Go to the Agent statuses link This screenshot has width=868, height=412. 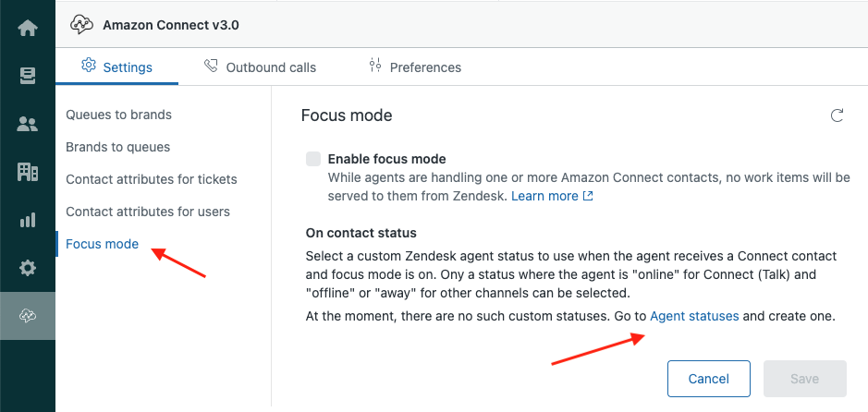click(x=694, y=316)
